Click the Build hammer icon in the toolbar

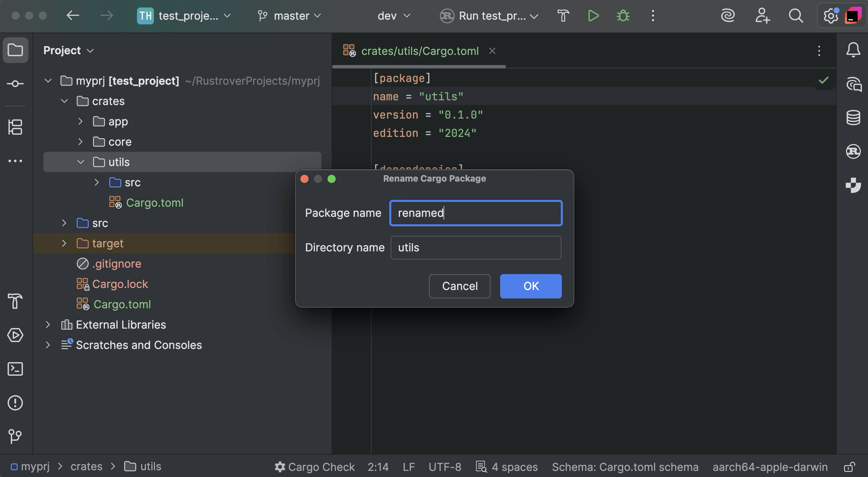point(563,16)
